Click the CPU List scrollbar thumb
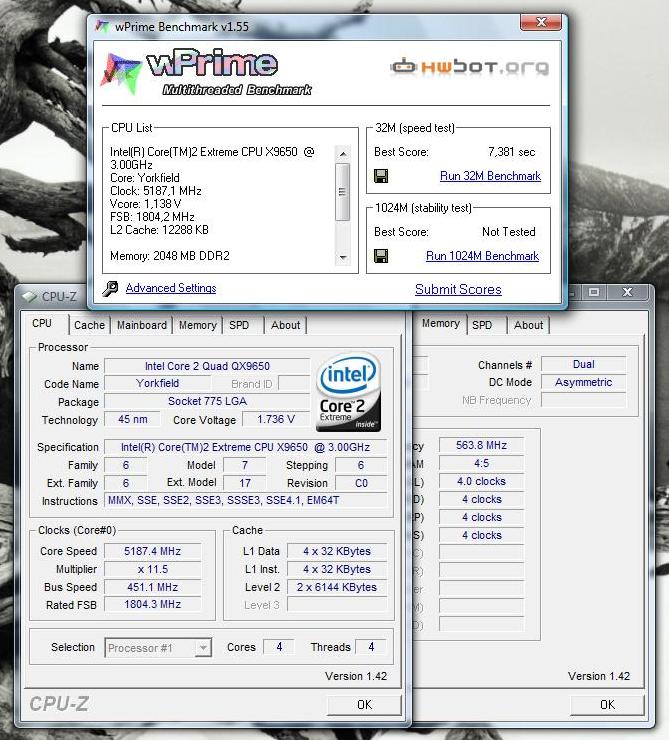 [343, 192]
